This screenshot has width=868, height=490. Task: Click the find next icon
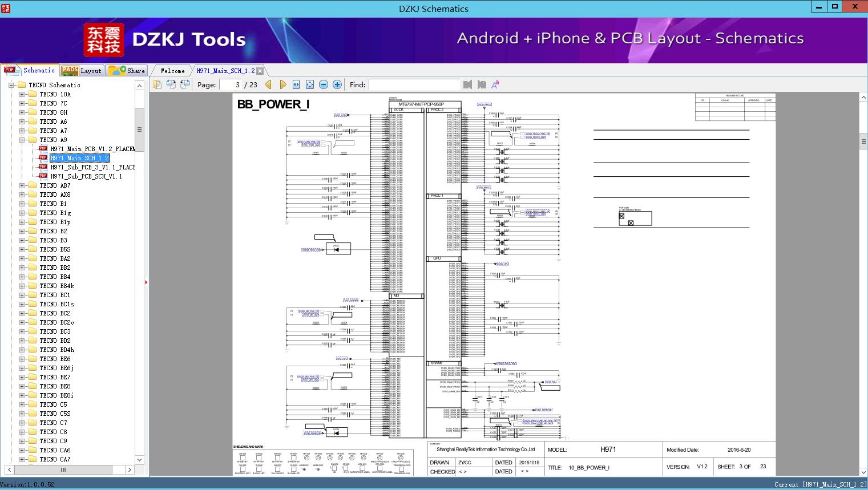482,84
